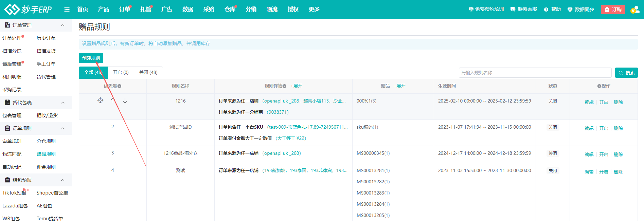Click the priority column help icon
Viewport: 644px width, 221px height.
pyautogui.click(x=120, y=86)
